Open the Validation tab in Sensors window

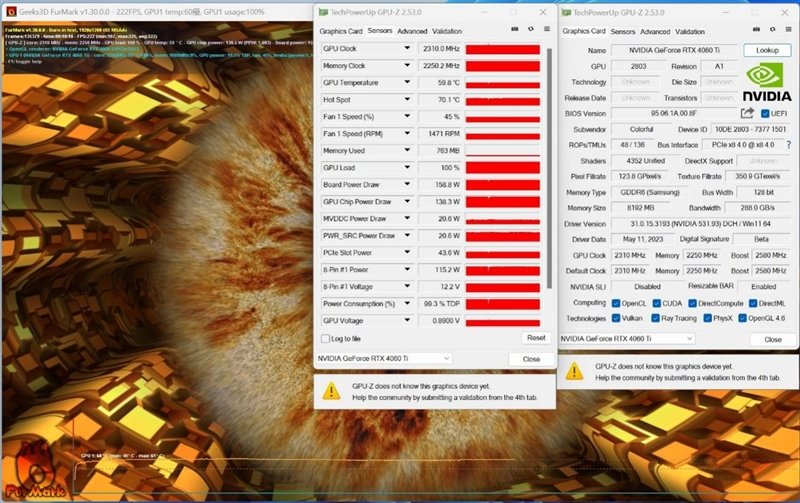pos(447,31)
